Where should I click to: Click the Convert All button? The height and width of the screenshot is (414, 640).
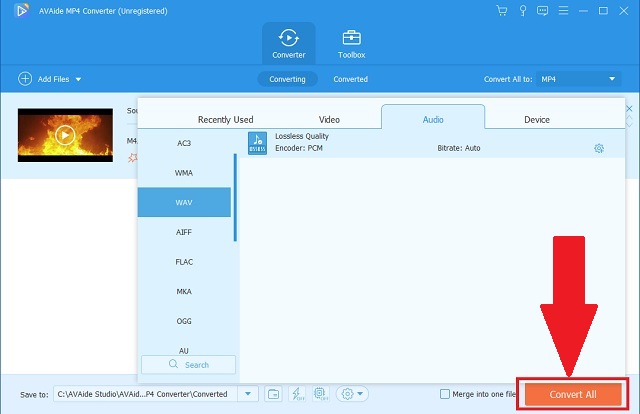573,394
